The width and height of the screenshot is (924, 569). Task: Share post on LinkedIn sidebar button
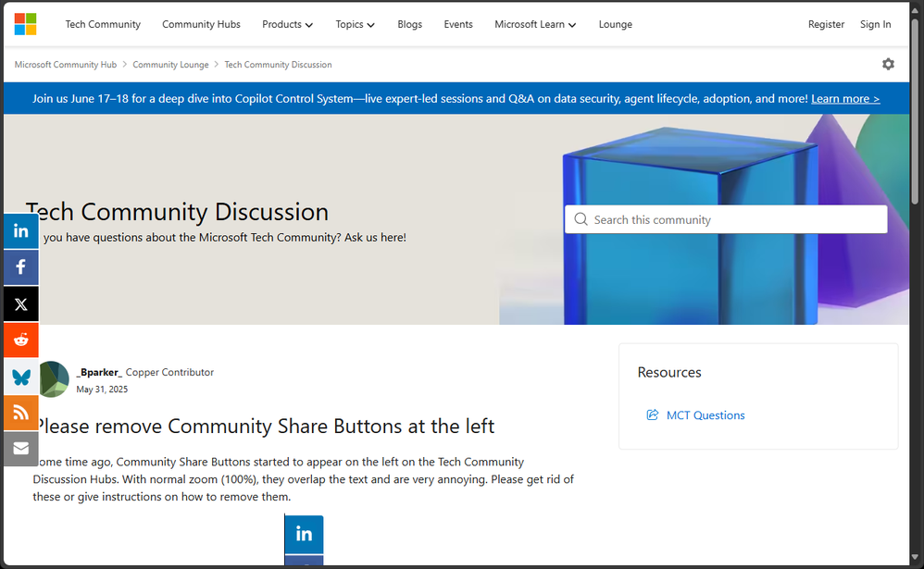pos(21,231)
